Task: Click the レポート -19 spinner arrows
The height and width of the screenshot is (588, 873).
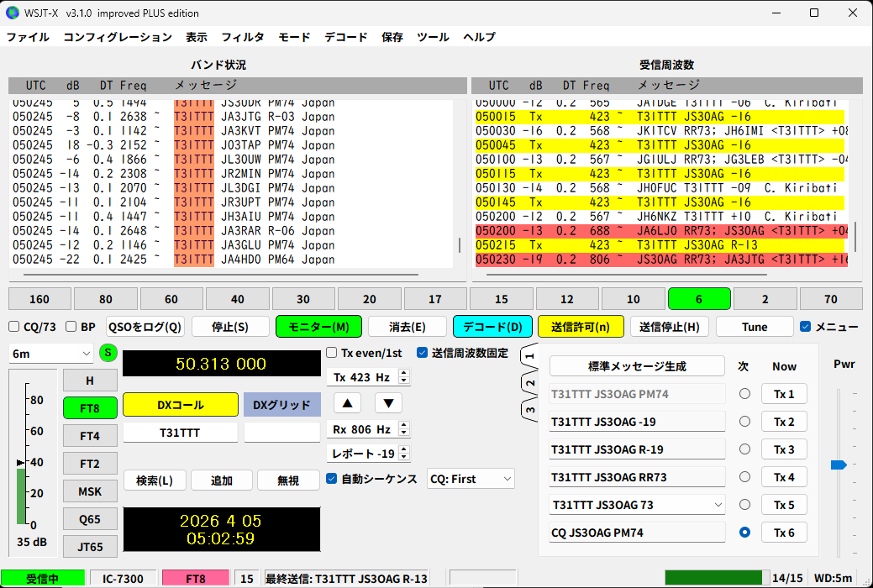Action: click(x=405, y=454)
